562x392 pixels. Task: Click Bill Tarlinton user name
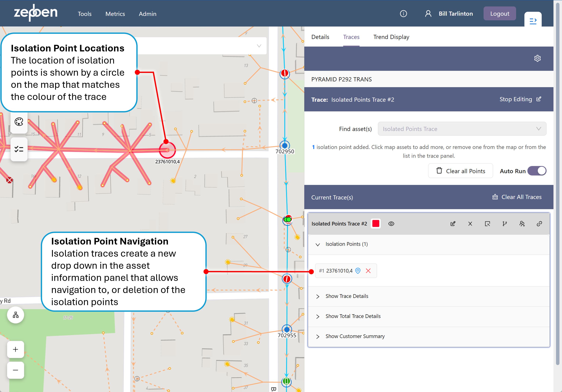[x=455, y=14]
